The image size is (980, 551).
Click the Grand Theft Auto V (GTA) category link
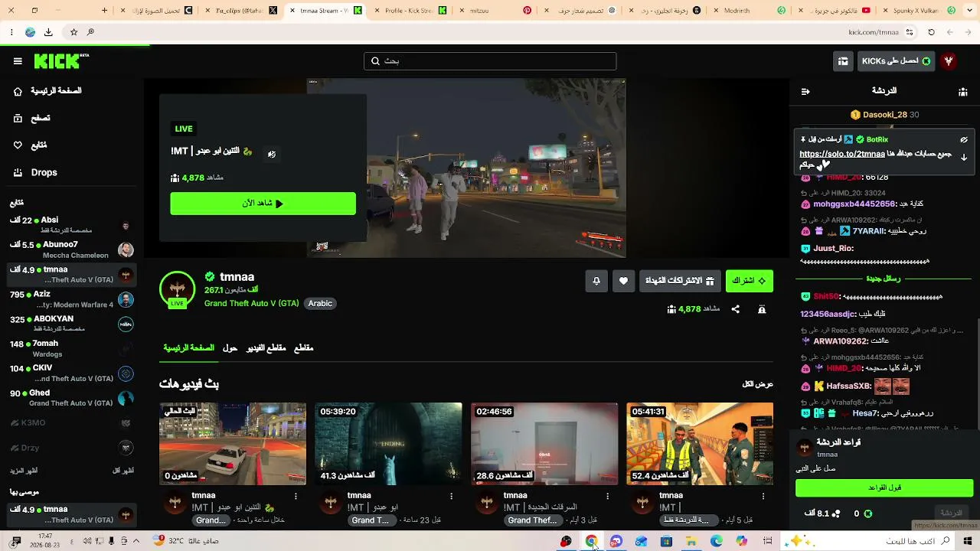point(251,304)
